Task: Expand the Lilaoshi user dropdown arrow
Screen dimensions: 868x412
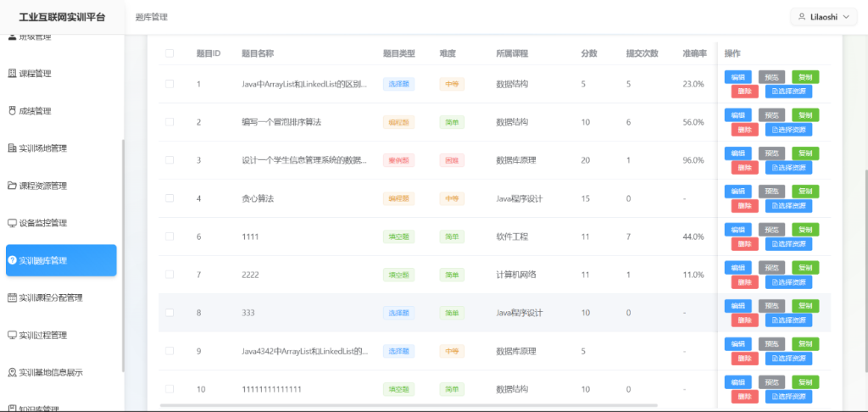Action: pos(844,17)
